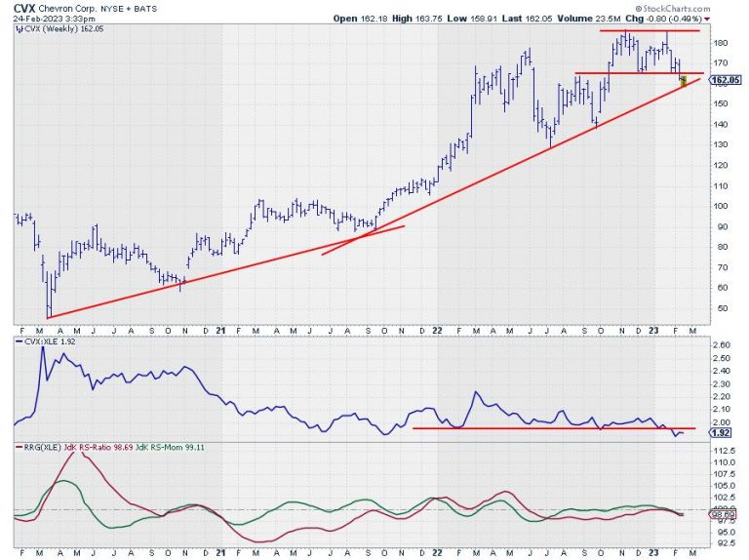Screen dimensions: 749x560
Task: Click the 112.5 label on the RRG axis
Action: coord(725,451)
